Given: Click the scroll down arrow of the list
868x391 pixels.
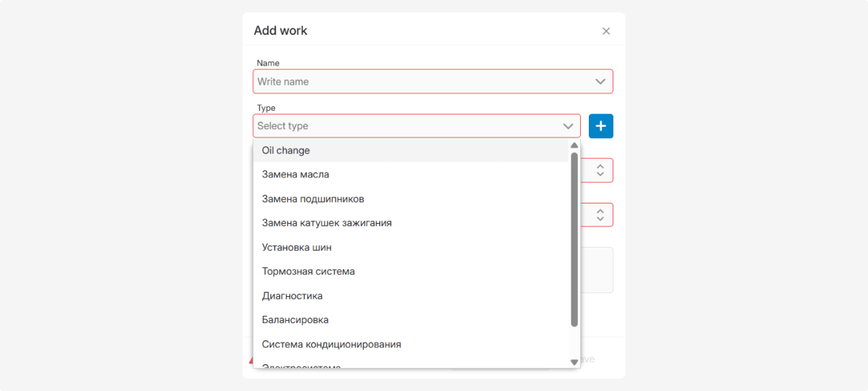Looking at the screenshot, I should click(574, 361).
